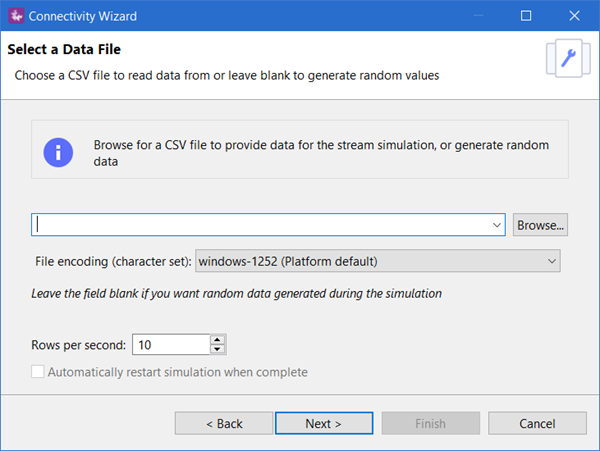The height and width of the screenshot is (451, 600).
Task: Open the CSV file path dropdown arrow
Action: (497, 226)
